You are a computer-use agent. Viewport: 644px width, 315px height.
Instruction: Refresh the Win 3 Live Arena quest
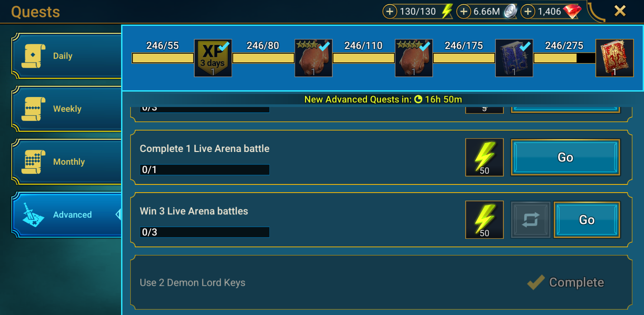pyautogui.click(x=531, y=220)
